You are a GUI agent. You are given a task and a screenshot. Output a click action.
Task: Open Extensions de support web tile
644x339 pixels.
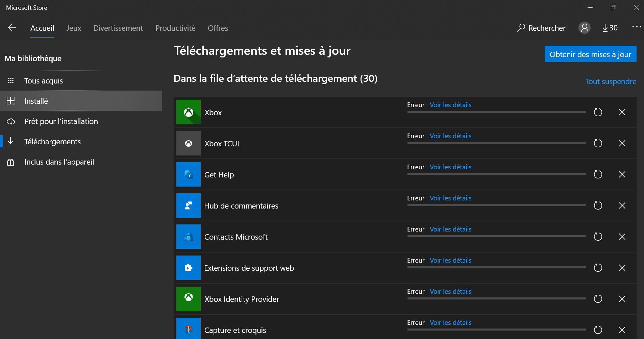(x=189, y=268)
